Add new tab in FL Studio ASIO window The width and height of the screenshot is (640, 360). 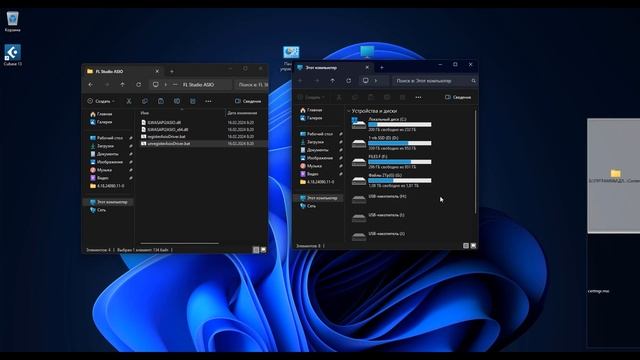click(x=171, y=71)
